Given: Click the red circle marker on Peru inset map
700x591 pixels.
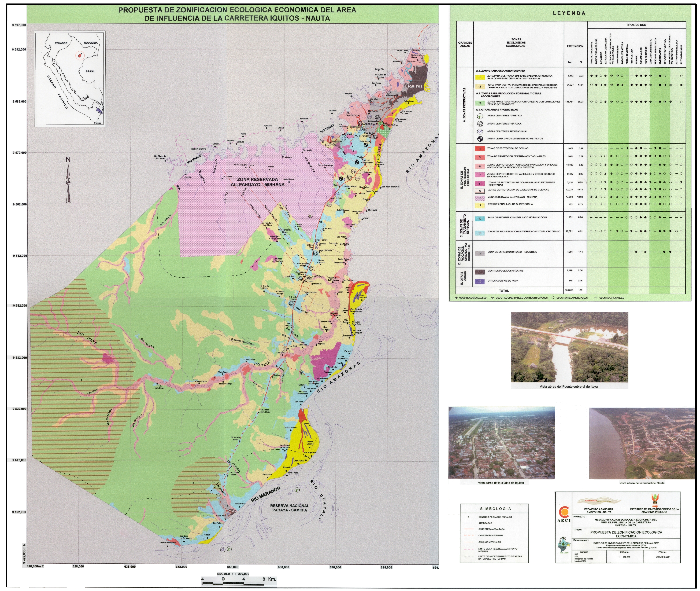Looking at the screenshot, I should pos(80,56).
